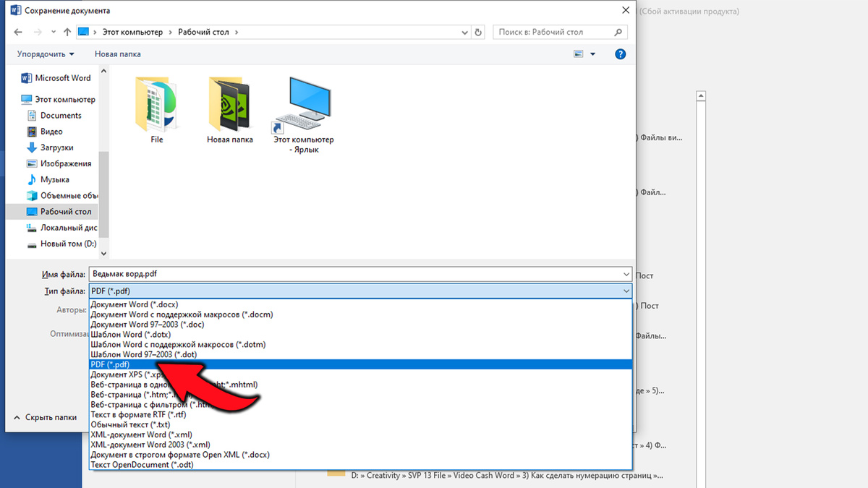The width and height of the screenshot is (868, 488).
Task: Choose Шаблон Word (*.dotx) format
Action: (360, 335)
